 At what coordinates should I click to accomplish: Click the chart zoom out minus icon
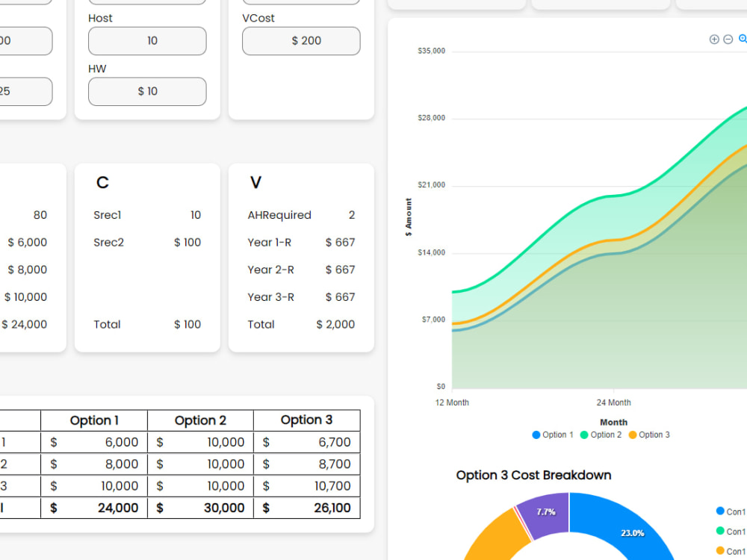pos(728,40)
